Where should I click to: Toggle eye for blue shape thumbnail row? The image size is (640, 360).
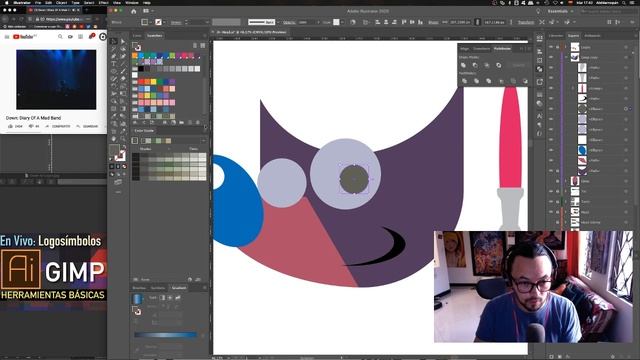coord(551,150)
